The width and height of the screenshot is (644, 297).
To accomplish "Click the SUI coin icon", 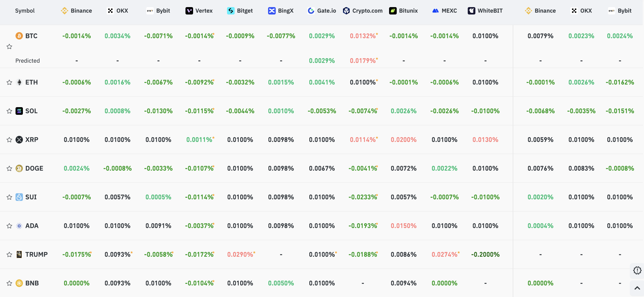I will (x=19, y=197).
